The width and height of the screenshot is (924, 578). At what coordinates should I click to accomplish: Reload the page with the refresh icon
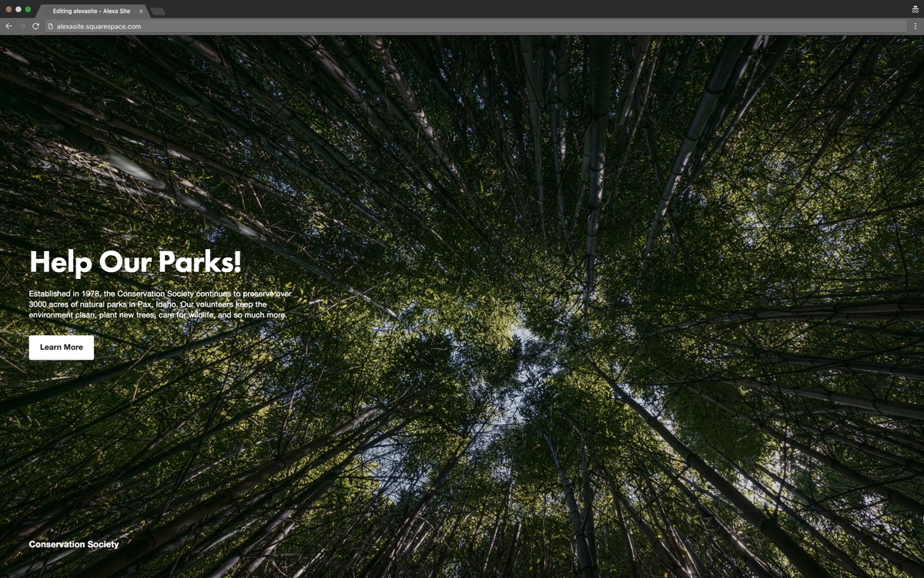(x=35, y=26)
